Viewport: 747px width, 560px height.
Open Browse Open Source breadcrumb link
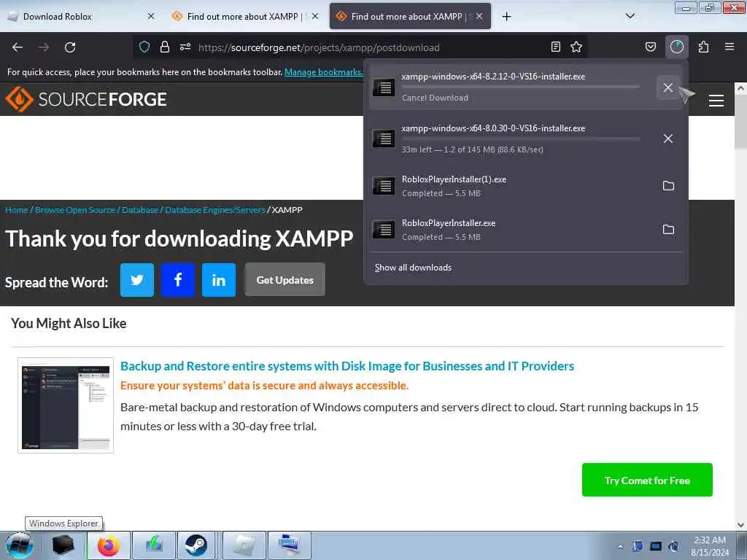[x=75, y=210]
